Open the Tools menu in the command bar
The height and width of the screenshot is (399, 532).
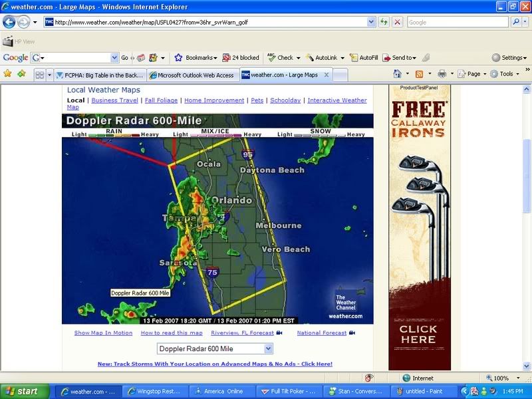pyautogui.click(x=505, y=74)
